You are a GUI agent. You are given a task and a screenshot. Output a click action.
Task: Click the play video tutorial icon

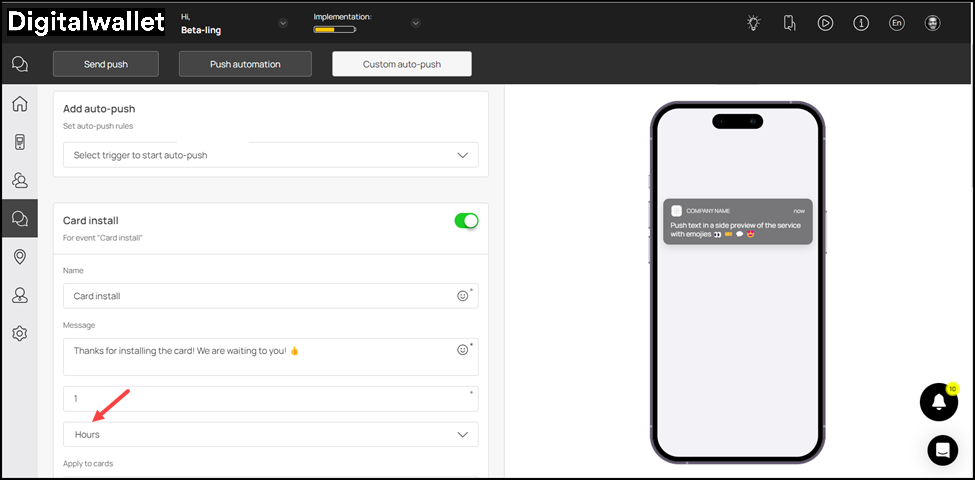(x=825, y=23)
